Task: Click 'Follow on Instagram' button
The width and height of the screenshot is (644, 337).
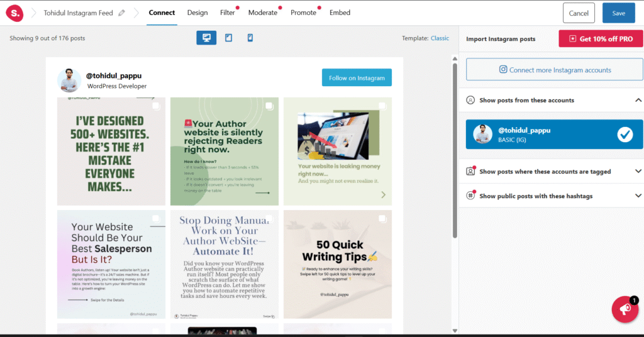Action: click(x=357, y=77)
